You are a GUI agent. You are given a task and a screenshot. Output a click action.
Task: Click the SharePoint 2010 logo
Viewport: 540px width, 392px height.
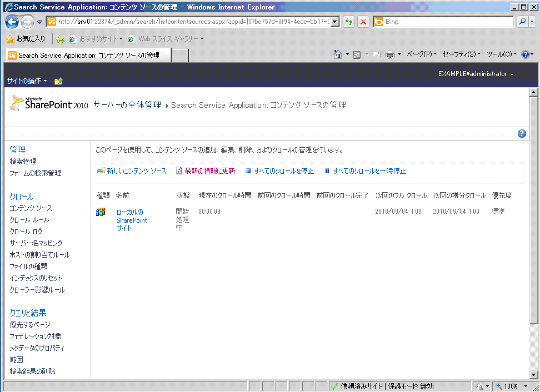[x=49, y=103]
